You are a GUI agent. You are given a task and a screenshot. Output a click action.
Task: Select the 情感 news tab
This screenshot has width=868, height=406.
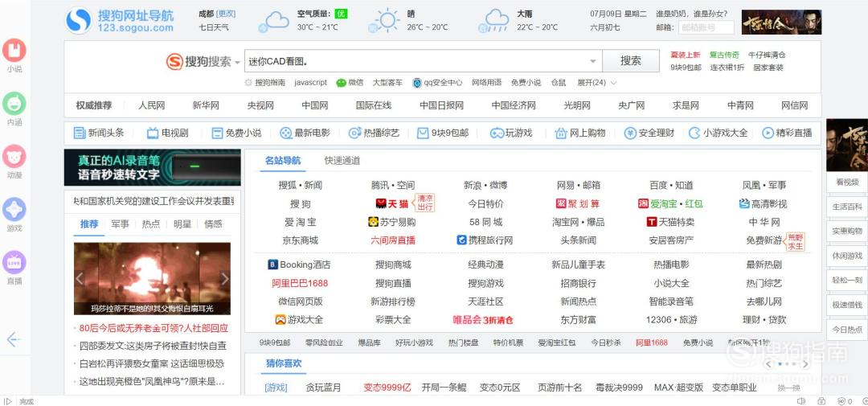click(x=213, y=224)
